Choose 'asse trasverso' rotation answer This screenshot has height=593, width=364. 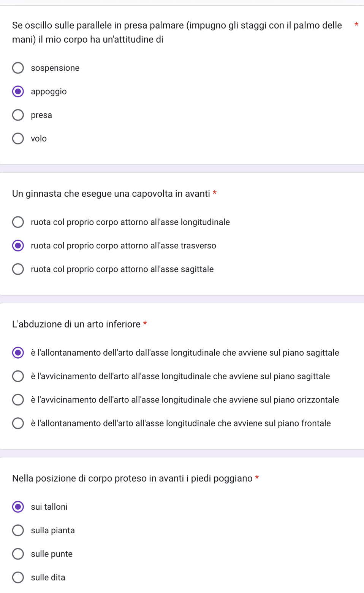(18, 246)
